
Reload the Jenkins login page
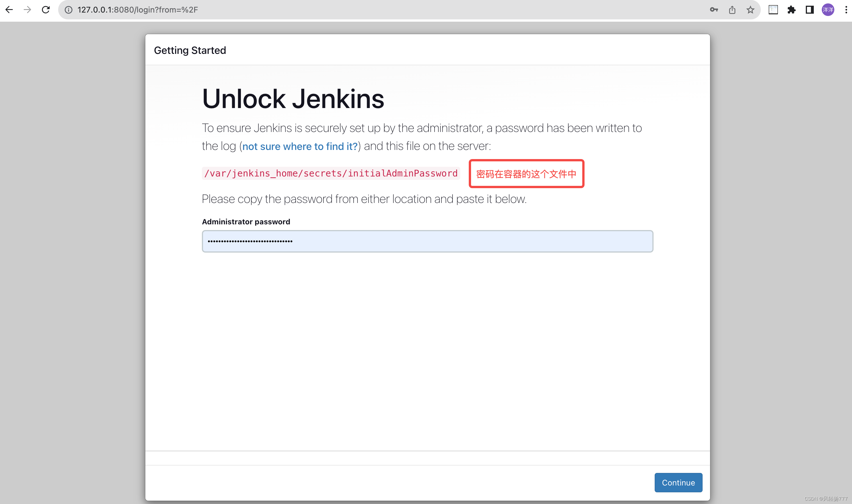pos(46,10)
